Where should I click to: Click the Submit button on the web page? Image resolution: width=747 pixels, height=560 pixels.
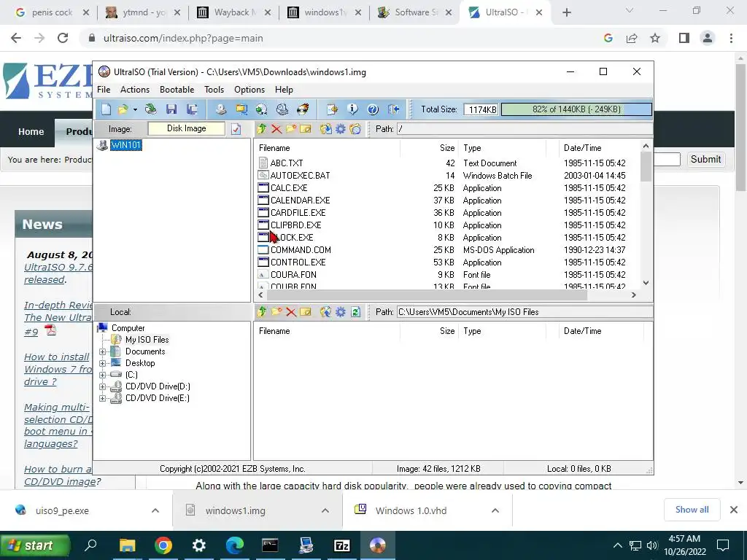tap(705, 160)
